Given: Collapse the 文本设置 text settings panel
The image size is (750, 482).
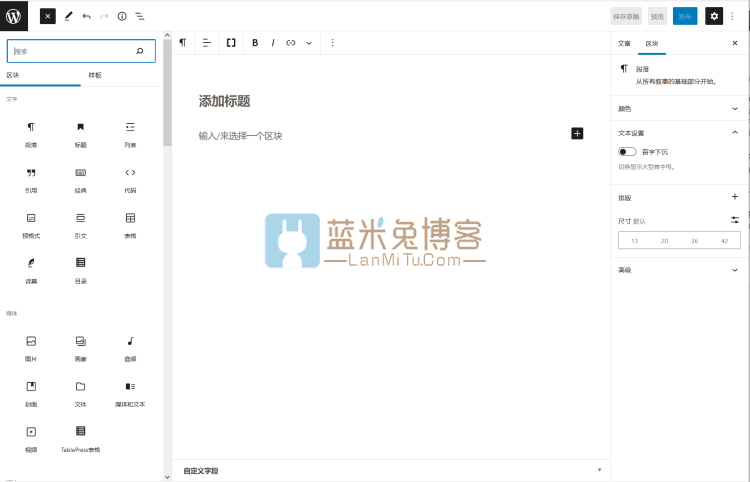Looking at the screenshot, I should pyautogui.click(x=679, y=132).
